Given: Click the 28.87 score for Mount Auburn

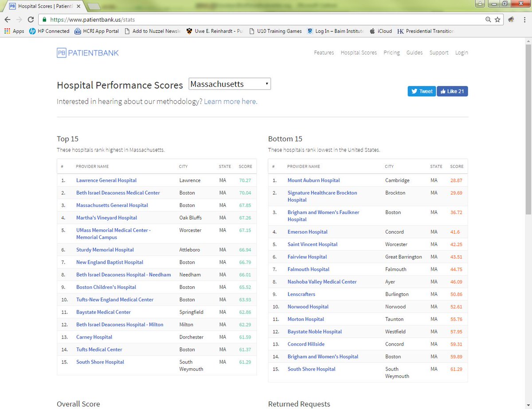Looking at the screenshot, I should [456, 180].
